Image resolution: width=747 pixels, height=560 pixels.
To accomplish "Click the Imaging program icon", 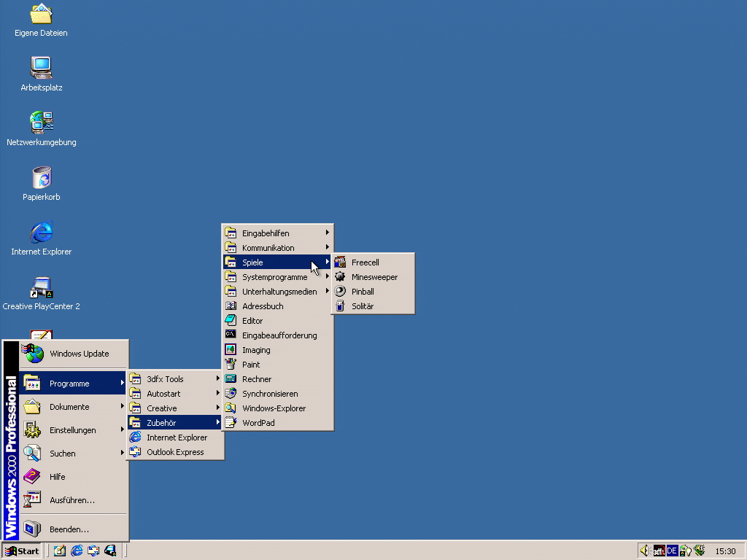I will tap(231, 349).
